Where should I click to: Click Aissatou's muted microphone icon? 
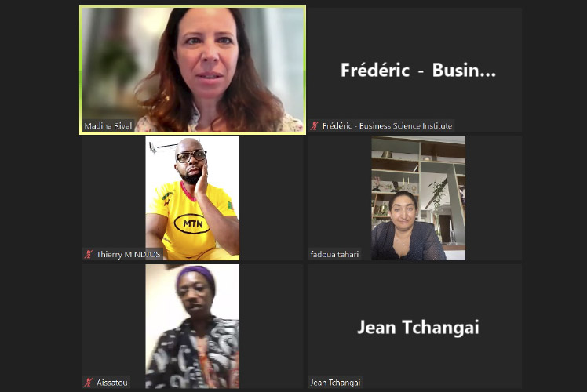pos(89,383)
